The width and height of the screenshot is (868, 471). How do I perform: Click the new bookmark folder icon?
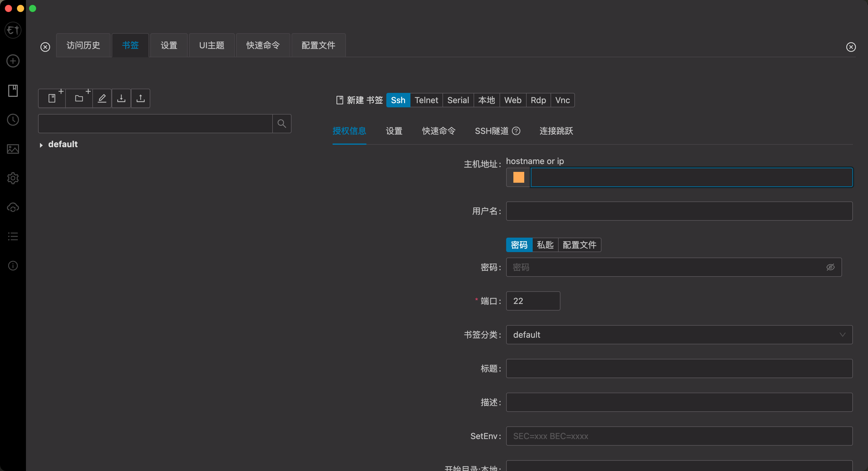[x=79, y=98]
